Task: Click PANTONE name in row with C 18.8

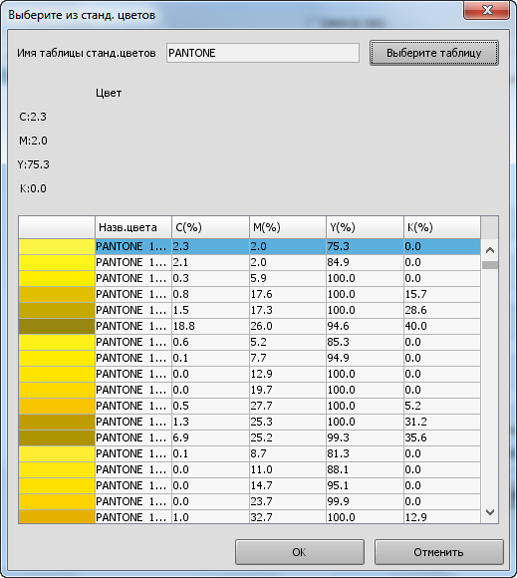Action: point(133,326)
